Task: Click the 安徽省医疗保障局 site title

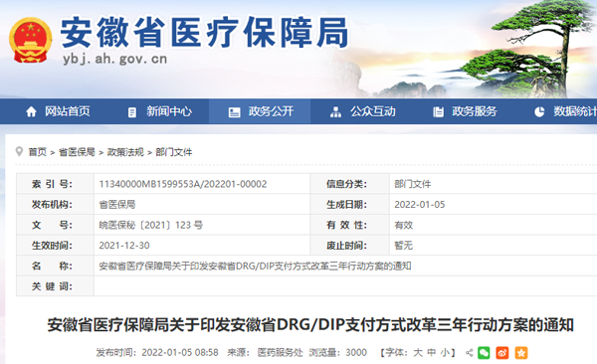Action: tap(204, 33)
